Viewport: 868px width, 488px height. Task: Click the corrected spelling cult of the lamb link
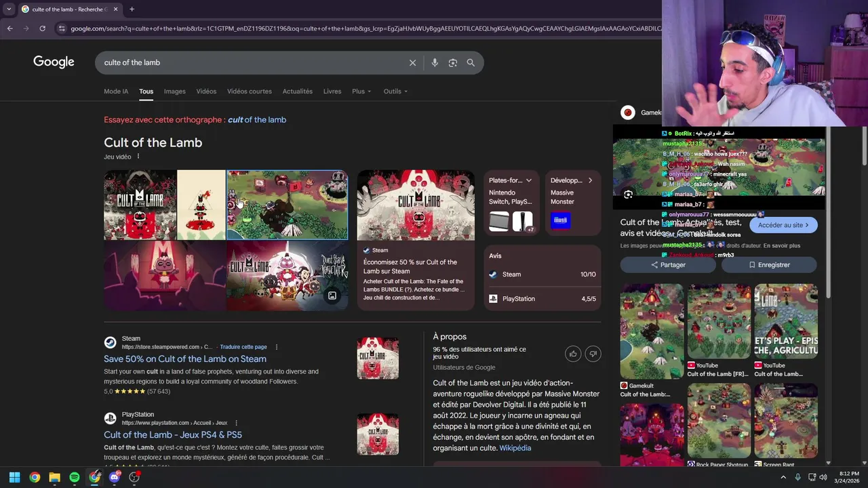tap(257, 120)
